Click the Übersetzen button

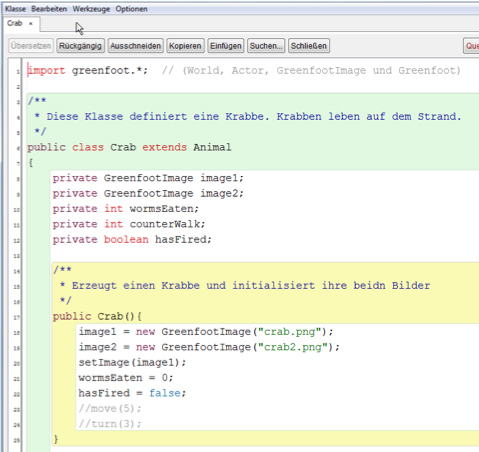click(31, 46)
